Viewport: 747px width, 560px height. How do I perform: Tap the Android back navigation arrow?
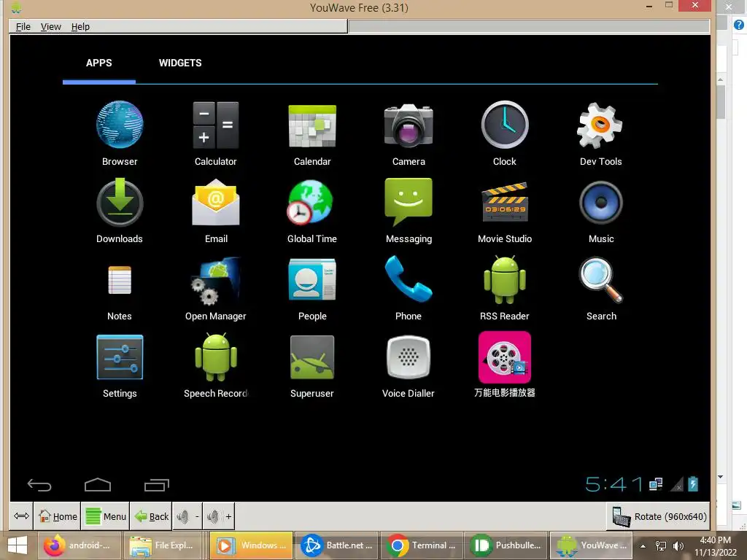pos(39,485)
